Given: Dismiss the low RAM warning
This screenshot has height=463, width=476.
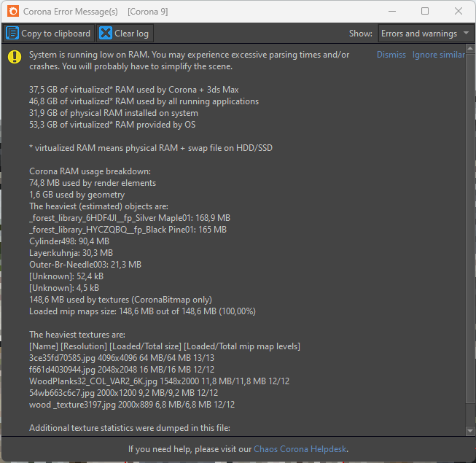Looking at the screenshot, I should pos(391,55).
